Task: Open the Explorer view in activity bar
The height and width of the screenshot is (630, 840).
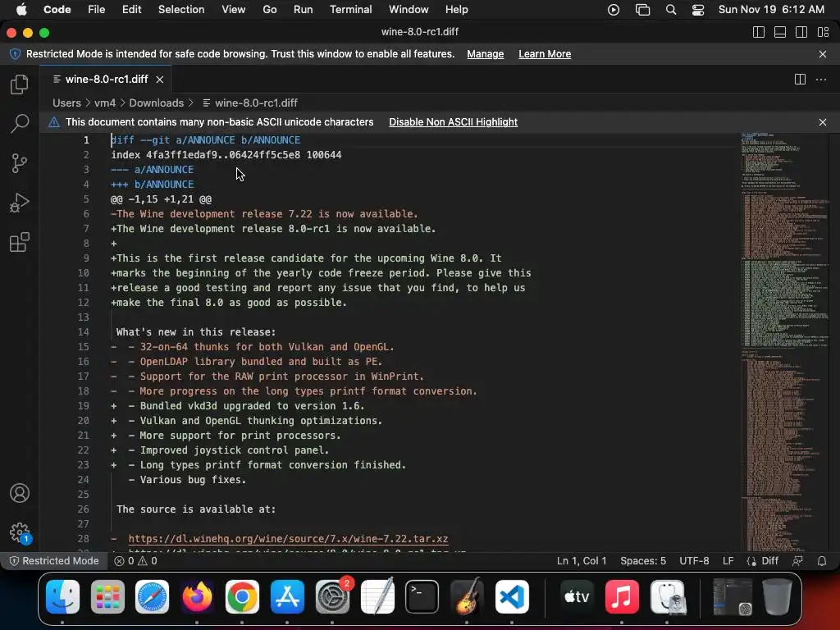Action: tap(20, 84)
